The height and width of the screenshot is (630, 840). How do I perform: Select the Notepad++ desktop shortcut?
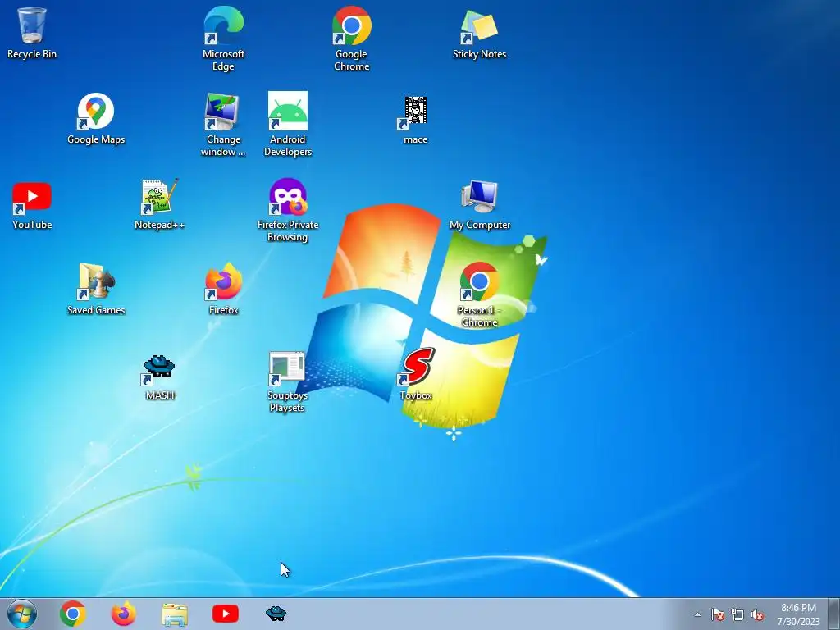coord(160,204)
